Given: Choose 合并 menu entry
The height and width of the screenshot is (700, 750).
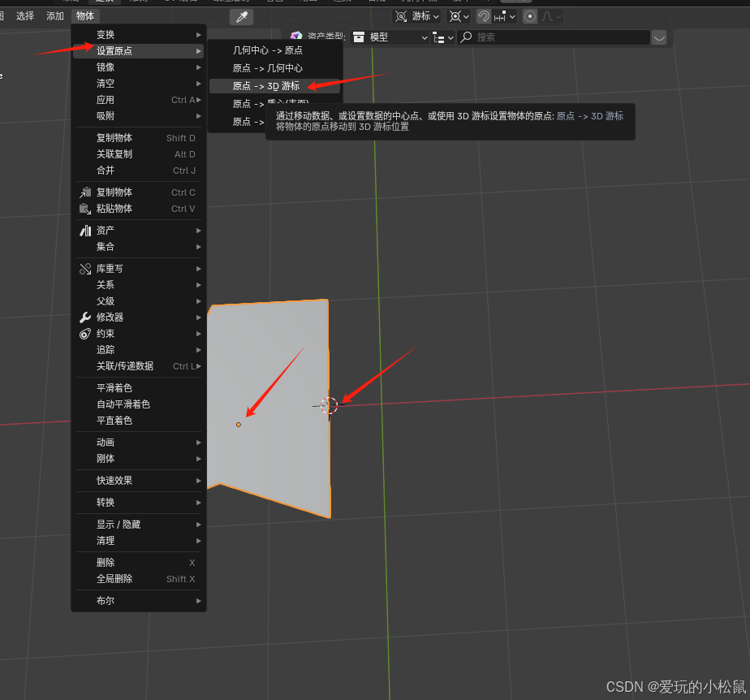Looking at the screenshot, I should 139,171.
